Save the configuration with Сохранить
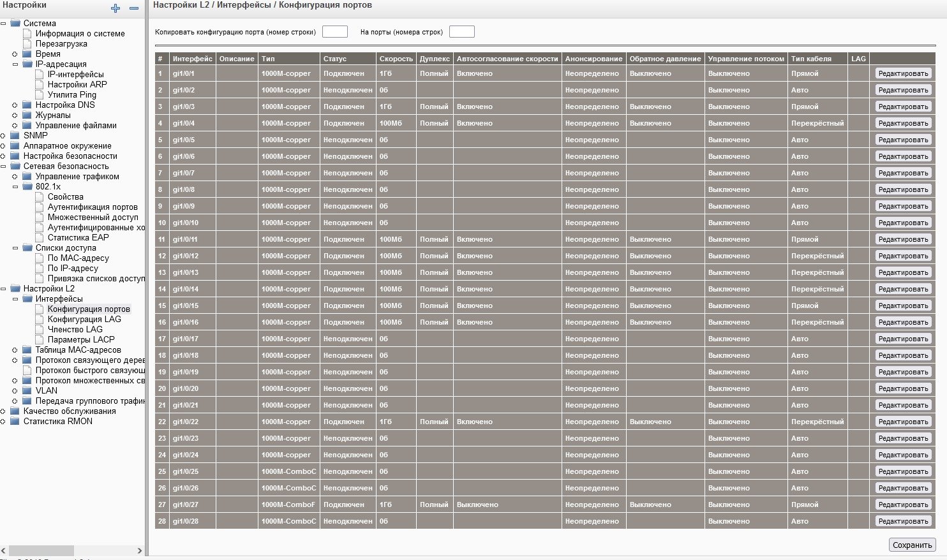Viewport: 947px width, 560px height. (x=912, y=545)
